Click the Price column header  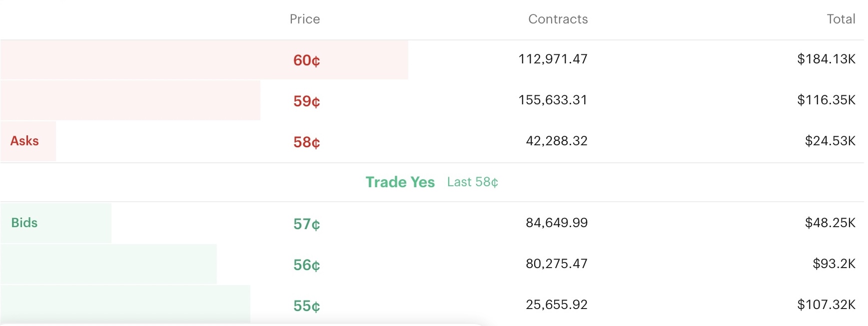tap(305, 19)
